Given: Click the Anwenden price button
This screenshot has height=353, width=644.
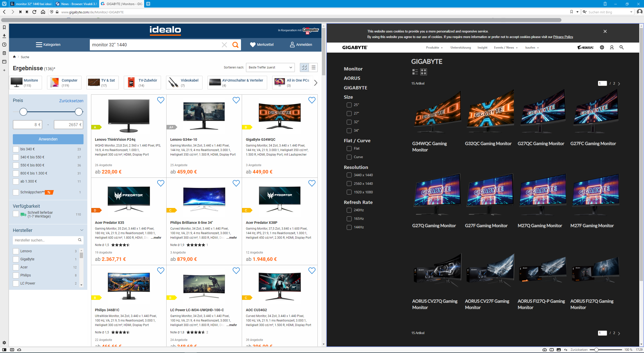Looking at the screenshot, I should click(48, 139).
